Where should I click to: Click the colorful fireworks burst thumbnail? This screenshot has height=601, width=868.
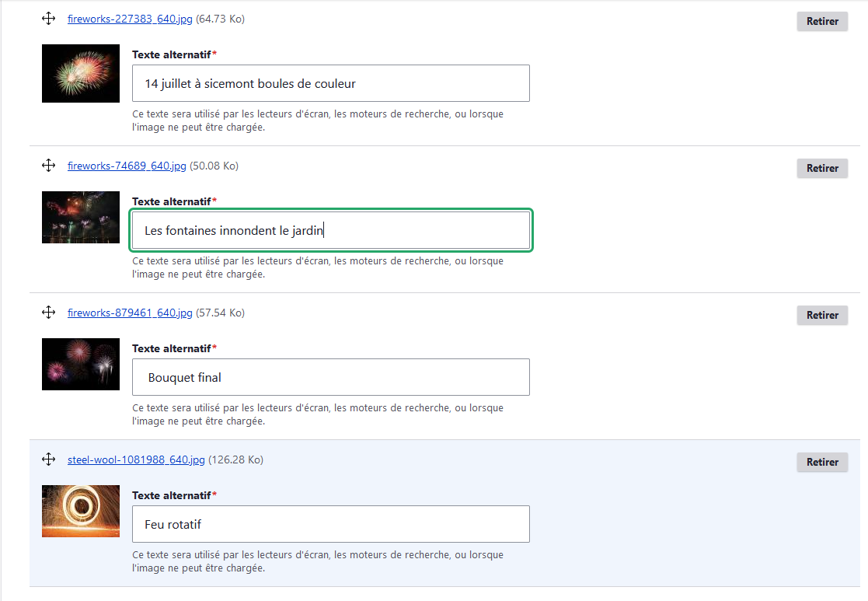click(x=81, y=73)
